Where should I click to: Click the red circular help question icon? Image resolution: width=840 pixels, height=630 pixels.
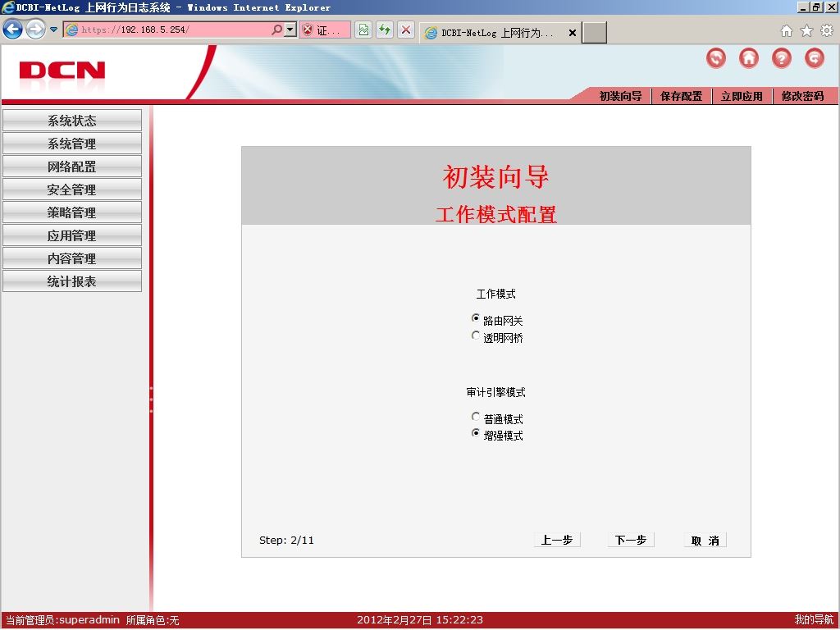[782, 58]
